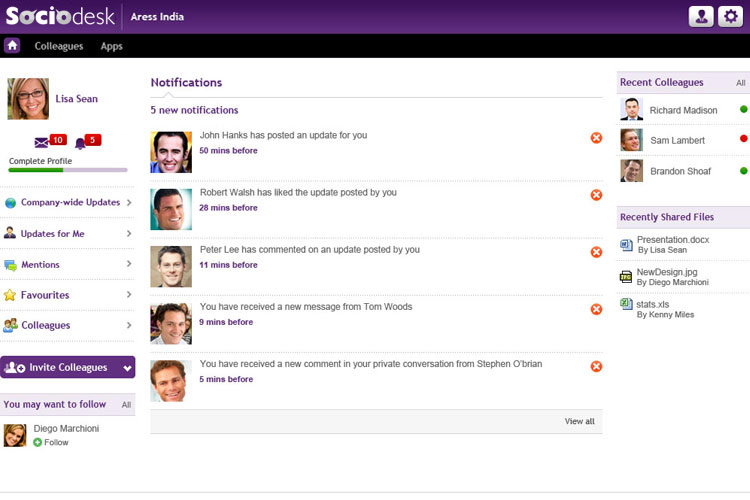Click the stats.xls spreadsheet icon
Viewport: 750px width, 500px height.
(626, 303)
